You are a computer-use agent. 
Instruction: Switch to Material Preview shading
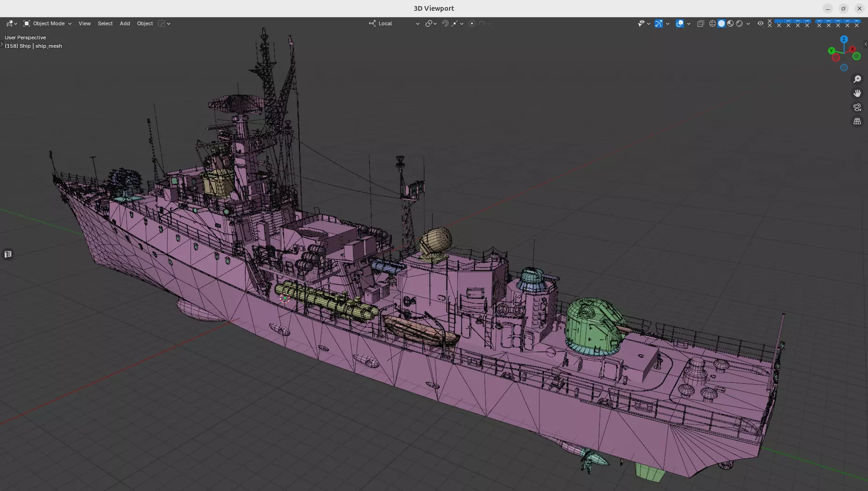tap(730, 23)
